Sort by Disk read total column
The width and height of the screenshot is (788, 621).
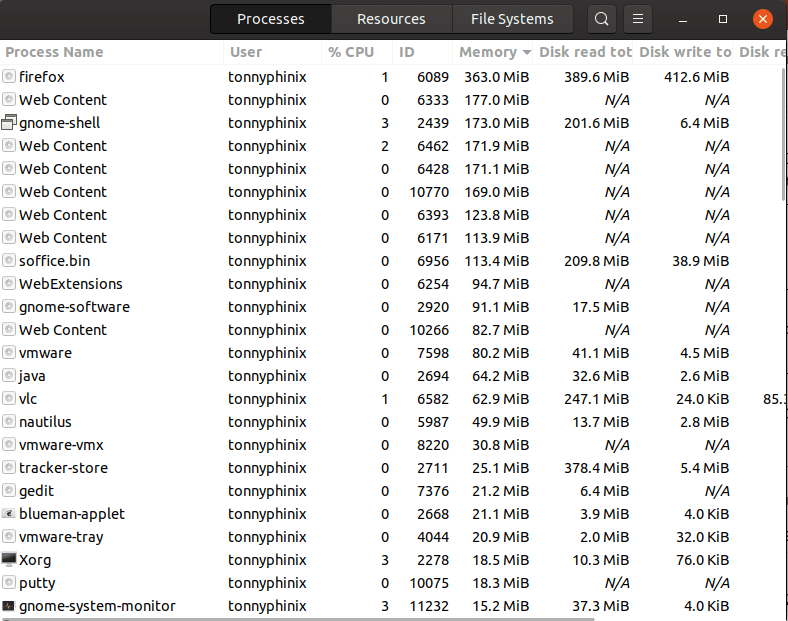pyautogui.click(x=583, y=52)
